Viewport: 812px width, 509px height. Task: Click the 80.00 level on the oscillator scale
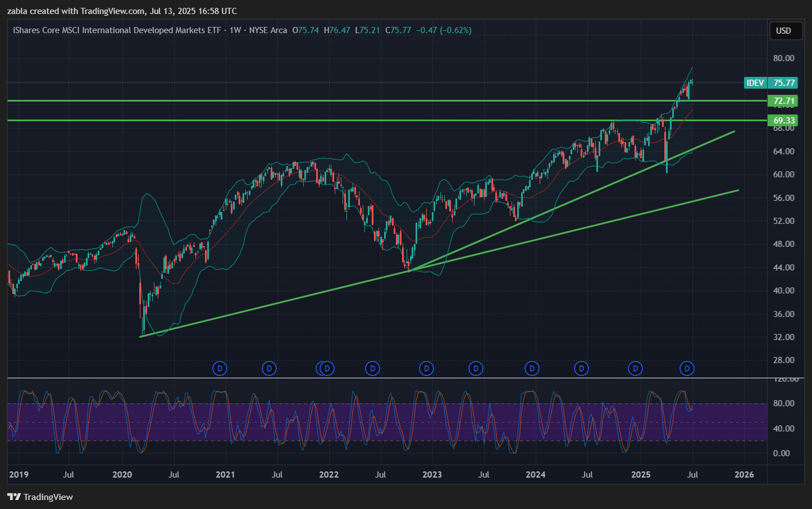click(x=783, y=403)
